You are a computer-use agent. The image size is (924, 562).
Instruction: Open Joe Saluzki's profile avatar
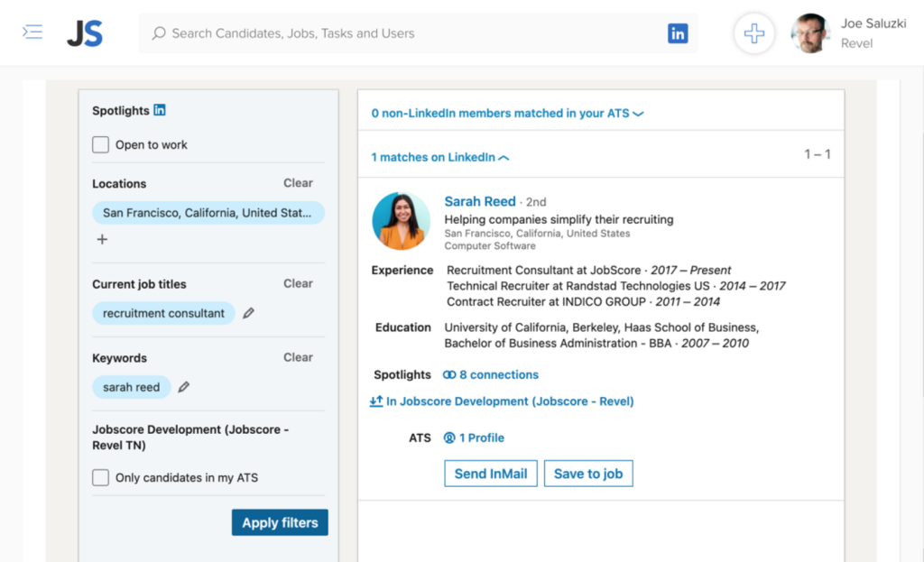(x=811, y=33)
